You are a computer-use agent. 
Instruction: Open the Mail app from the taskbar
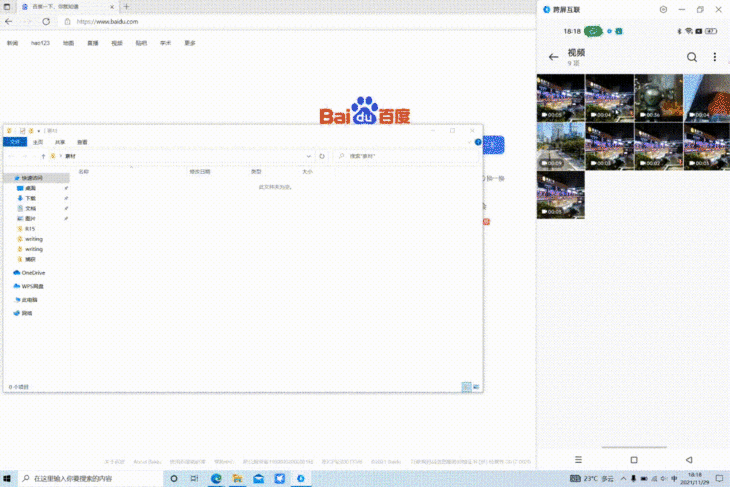(x=259, y=478)
